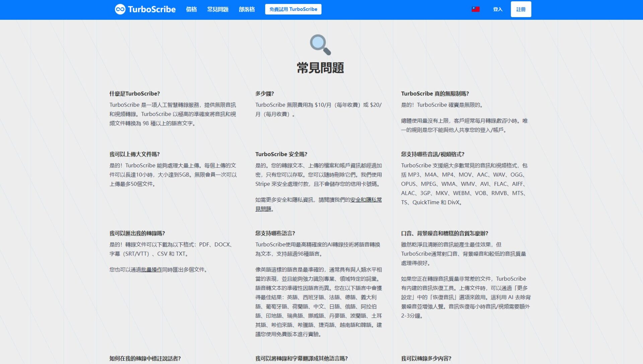
Task: Click the infinity symbol in the logo
Action: pos(120,9)
